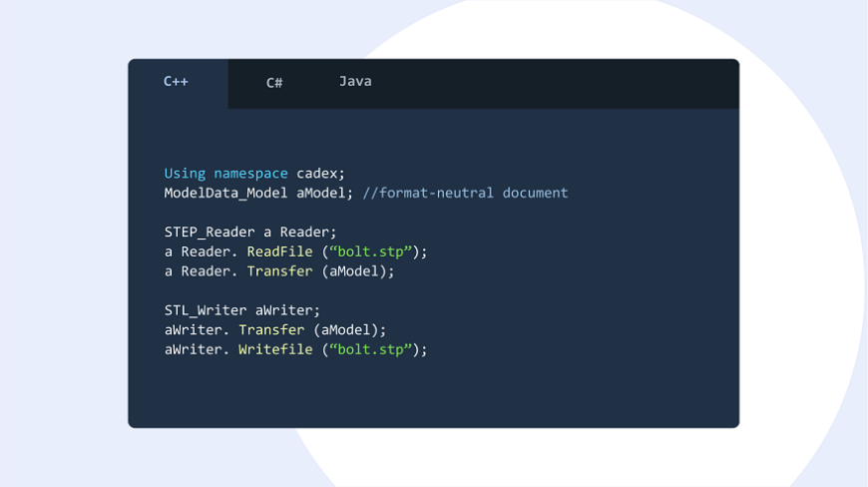The image size is (868, 487).
Task: Switch to the C# tab
Action: (274, 83)
